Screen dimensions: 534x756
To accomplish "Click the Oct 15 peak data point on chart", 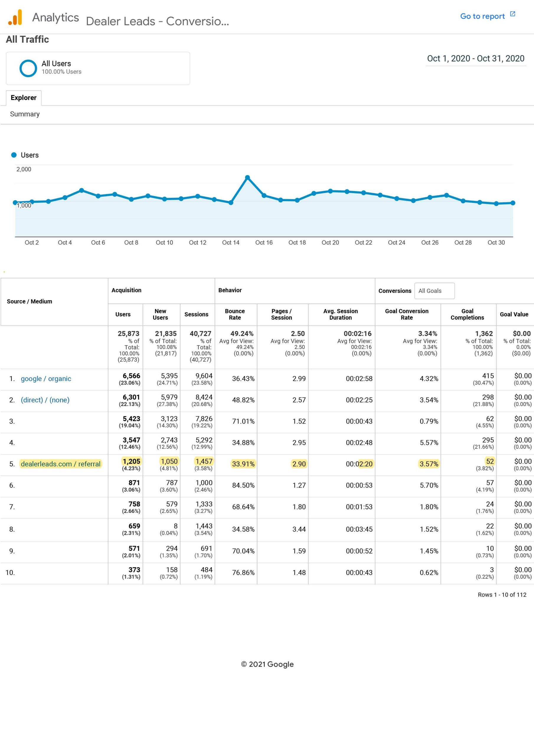I will click(x=247, y=177).
